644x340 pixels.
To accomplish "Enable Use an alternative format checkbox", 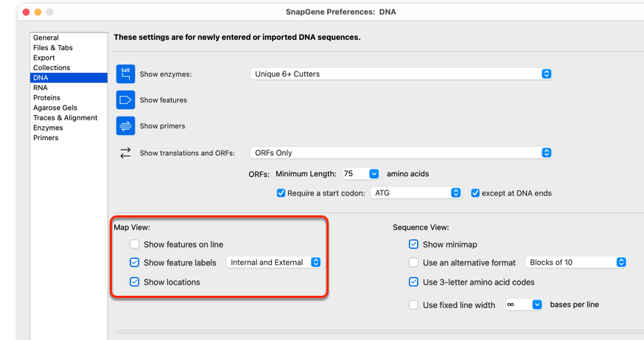I will coord(413,263).
